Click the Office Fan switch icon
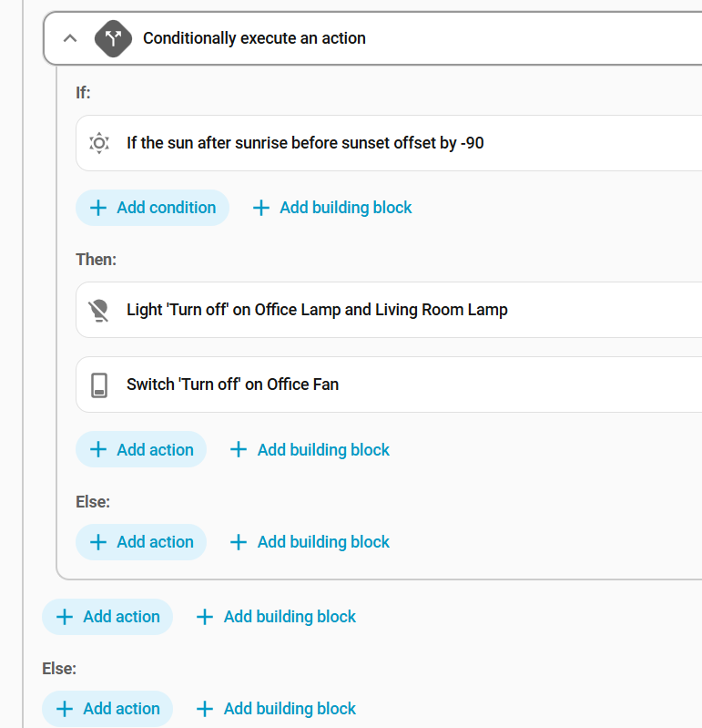The width and height of the screenshot is (702, 728). point(99,385)
